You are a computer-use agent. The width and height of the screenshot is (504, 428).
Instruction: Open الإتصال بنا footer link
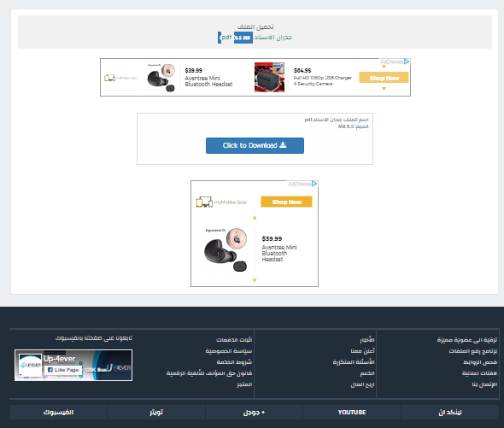[484, 384]
